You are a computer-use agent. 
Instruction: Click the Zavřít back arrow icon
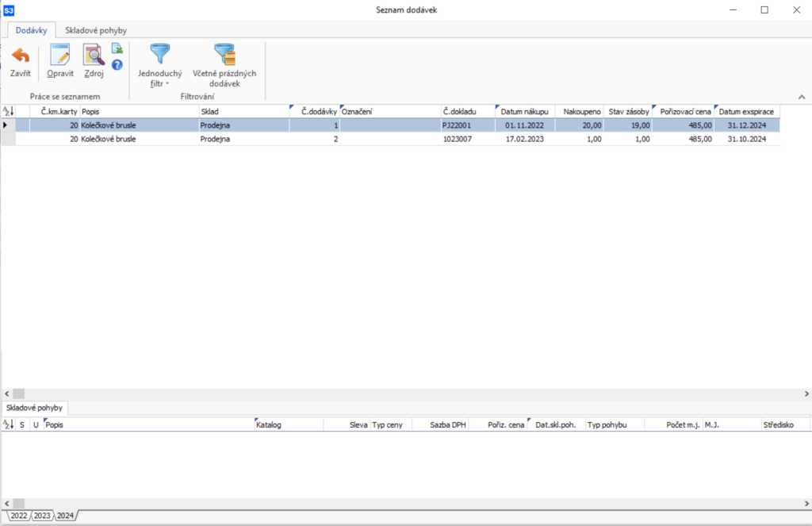coord(20,57)
